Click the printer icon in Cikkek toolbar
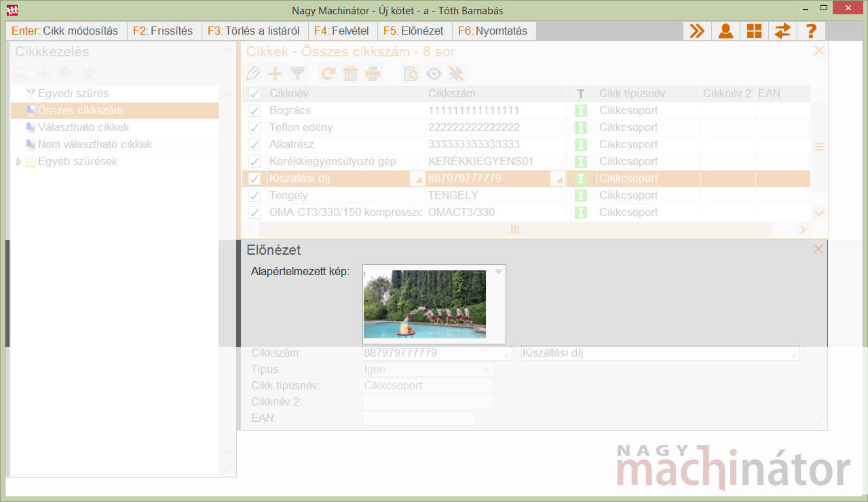The height and width of the screenshot is (502, 868). 373,74
